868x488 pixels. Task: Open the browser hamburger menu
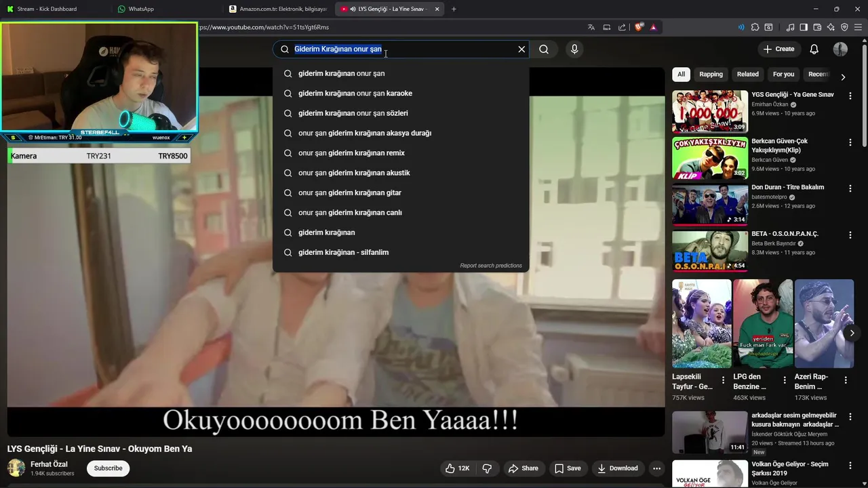(858, 27)
